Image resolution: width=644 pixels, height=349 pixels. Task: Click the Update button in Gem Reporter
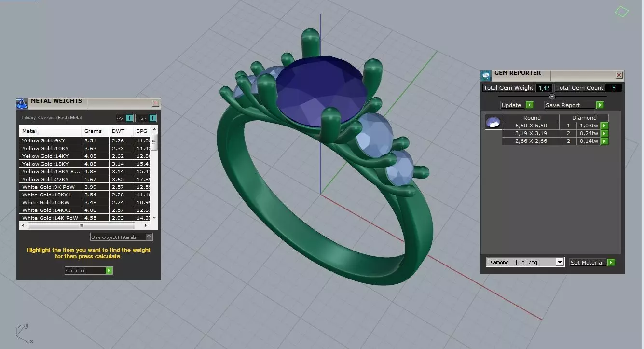(517, 105)
